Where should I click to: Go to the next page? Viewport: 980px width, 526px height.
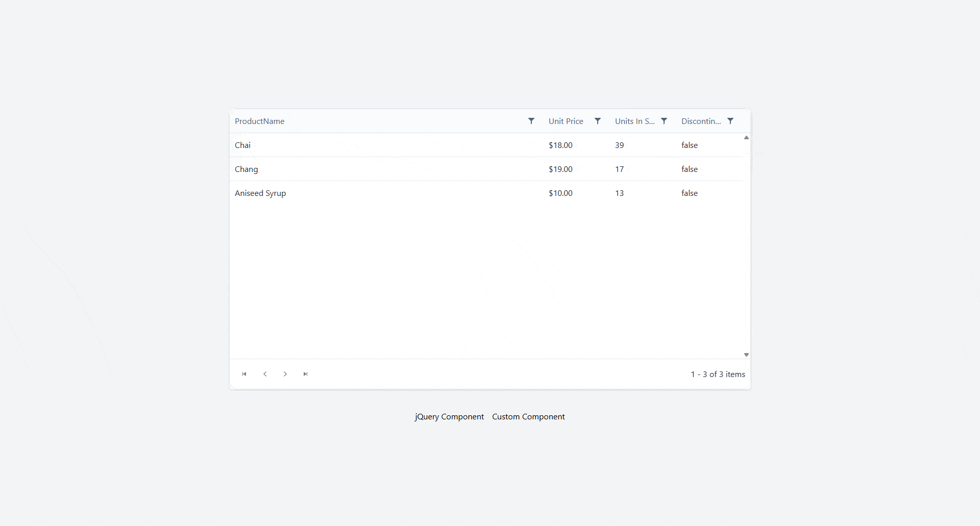(x=285, y=374)
